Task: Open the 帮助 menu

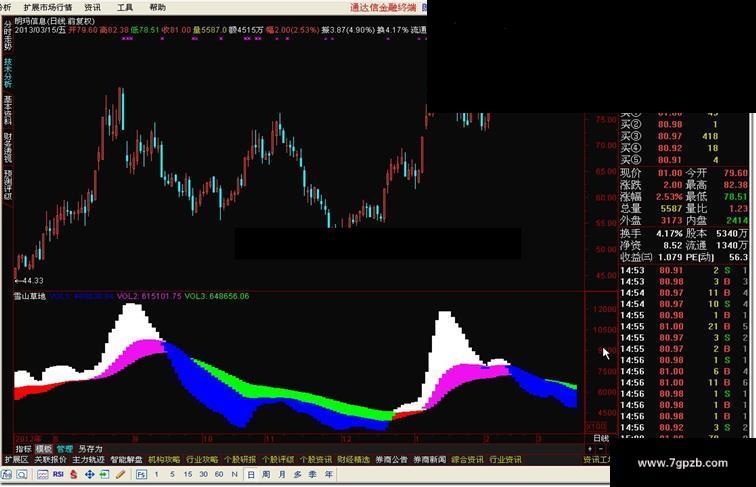Action: coord(157,7)
